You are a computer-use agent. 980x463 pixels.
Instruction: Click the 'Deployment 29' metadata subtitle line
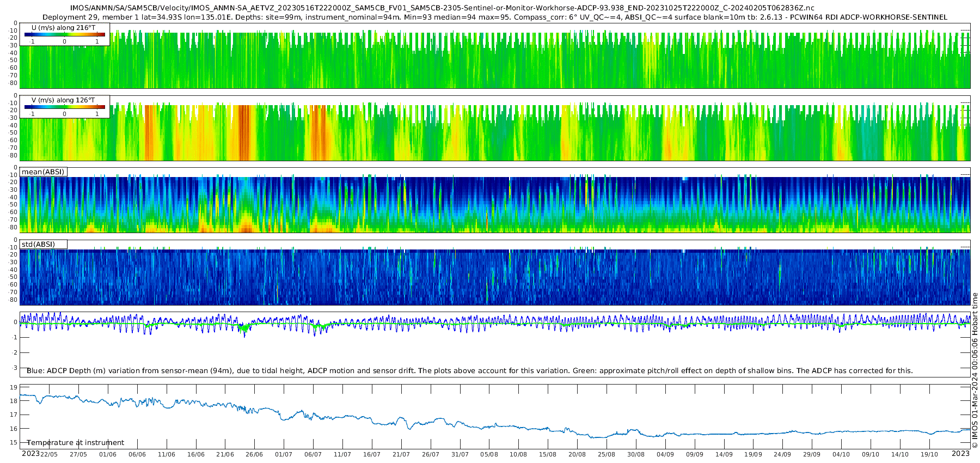tap(494, 17)
